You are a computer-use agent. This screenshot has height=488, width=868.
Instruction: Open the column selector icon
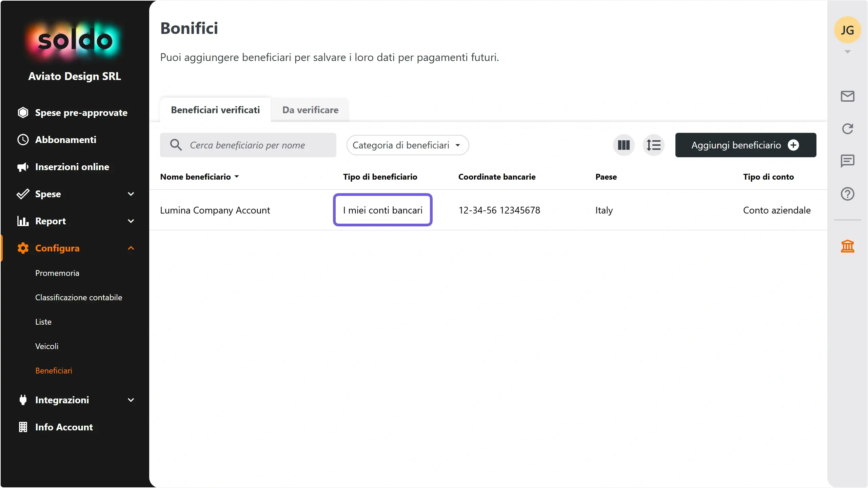coord(624,145)
